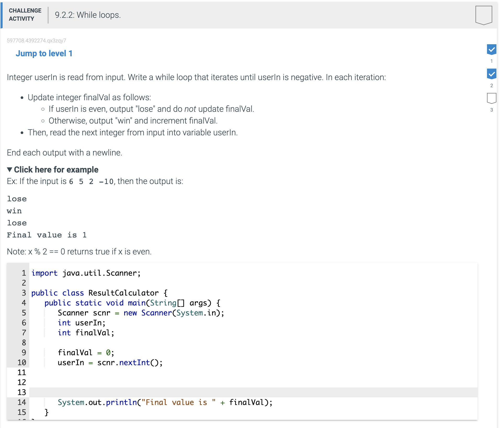
Task: Click line number 11 in gutter
Action: [22, 373]
